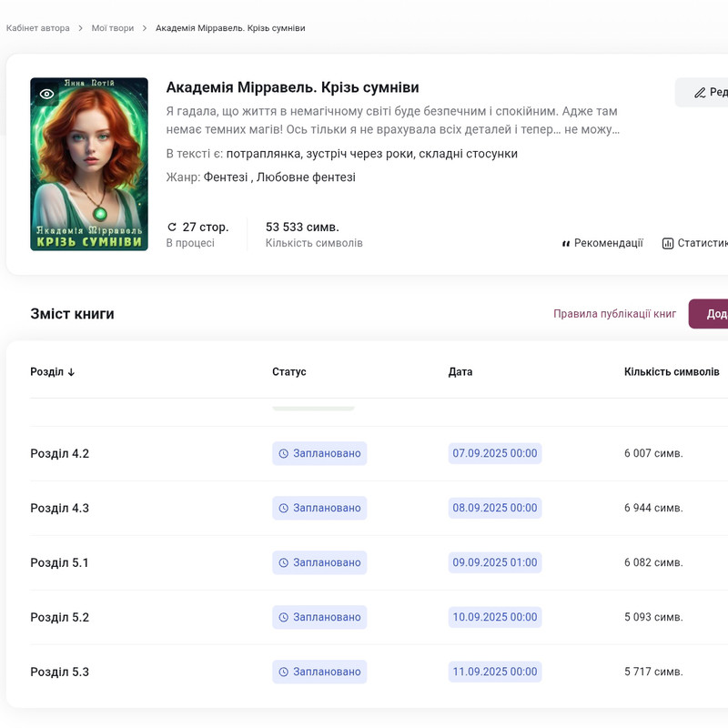The width and height of the screenshot is (728, 728).
Task: Click Заплановано badge for Розділ 5.3
Action: [319, 672]
